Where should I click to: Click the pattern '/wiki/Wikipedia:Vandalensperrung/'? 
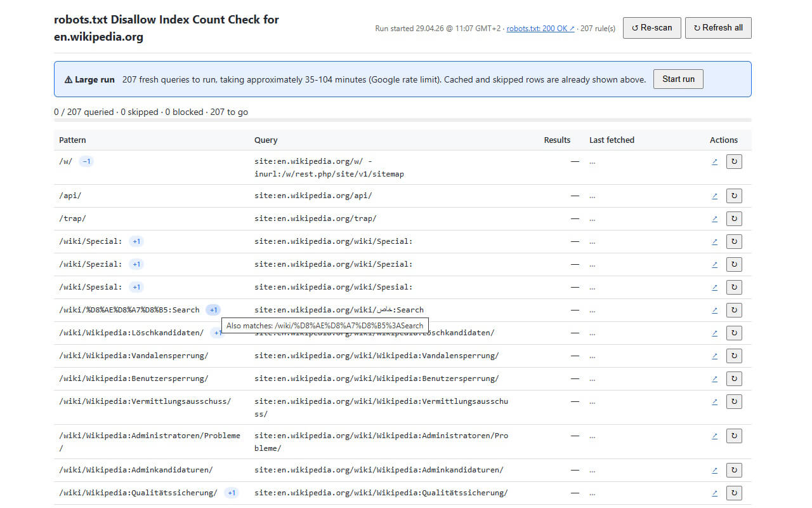[x=134, y=356]
